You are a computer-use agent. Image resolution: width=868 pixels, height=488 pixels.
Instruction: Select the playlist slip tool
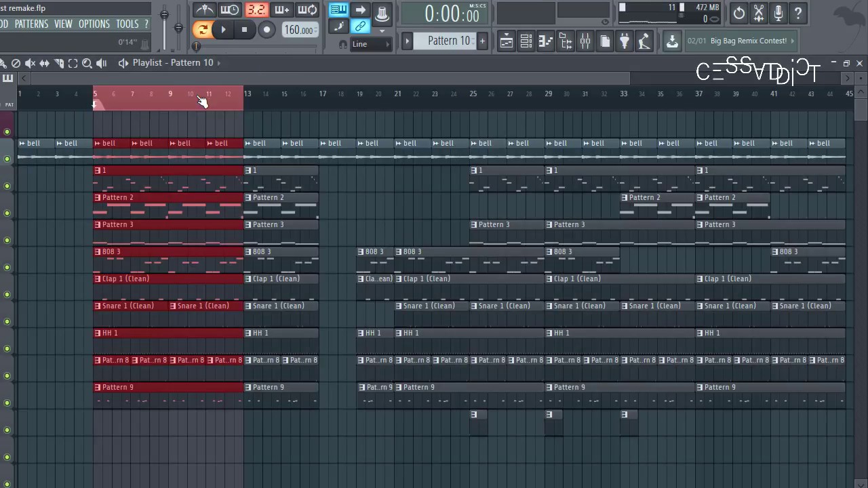pyautogui.click(x=44, y=63)
